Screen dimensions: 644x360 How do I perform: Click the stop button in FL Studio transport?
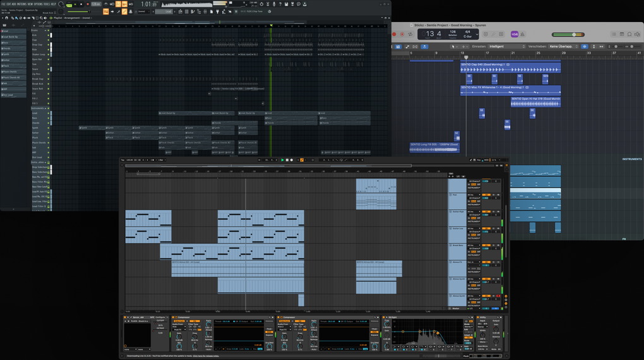click(81, 4)
